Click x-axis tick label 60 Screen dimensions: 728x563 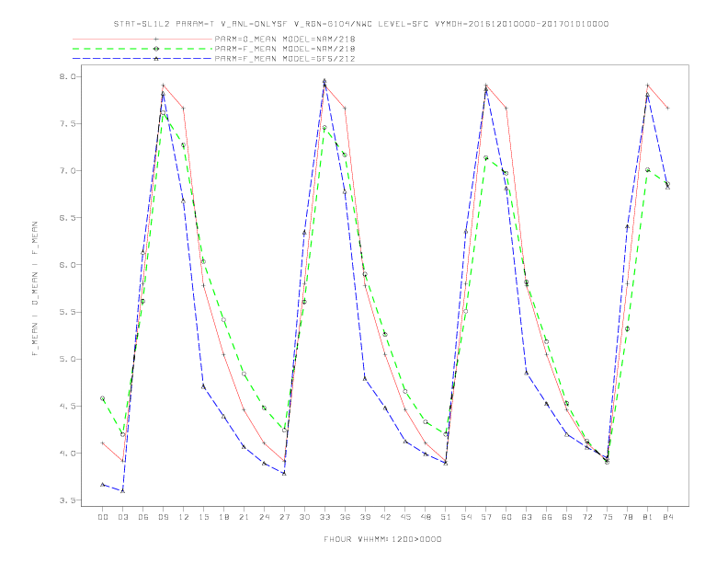coord(506,517)
